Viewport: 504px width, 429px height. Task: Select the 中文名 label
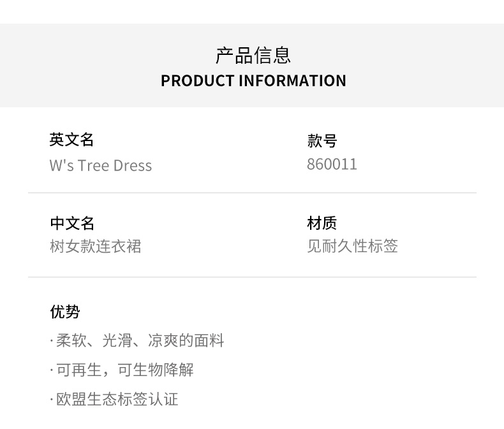pos(72,223)
